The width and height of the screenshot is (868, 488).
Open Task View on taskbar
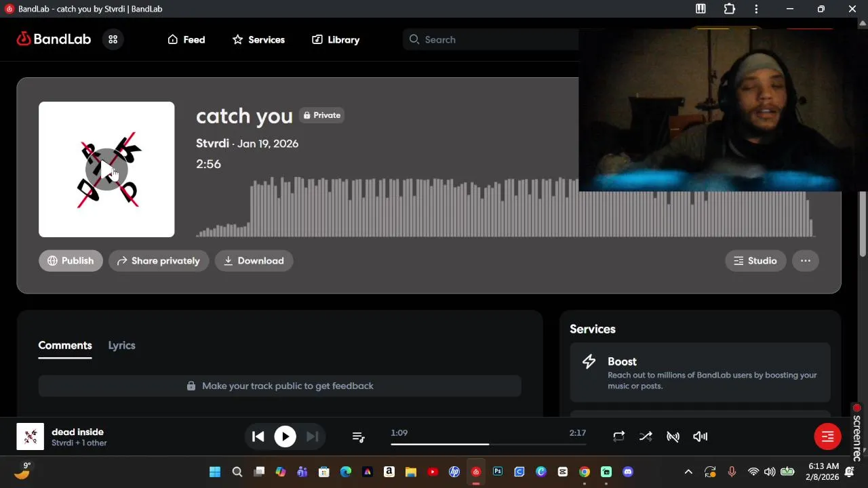[x=259, y=472]
